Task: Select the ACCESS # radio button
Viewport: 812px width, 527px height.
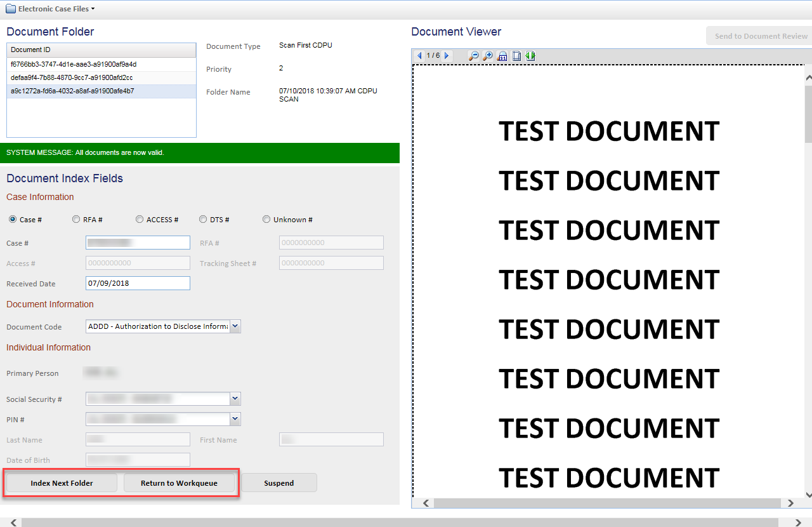Action: (x=140, y=220)
